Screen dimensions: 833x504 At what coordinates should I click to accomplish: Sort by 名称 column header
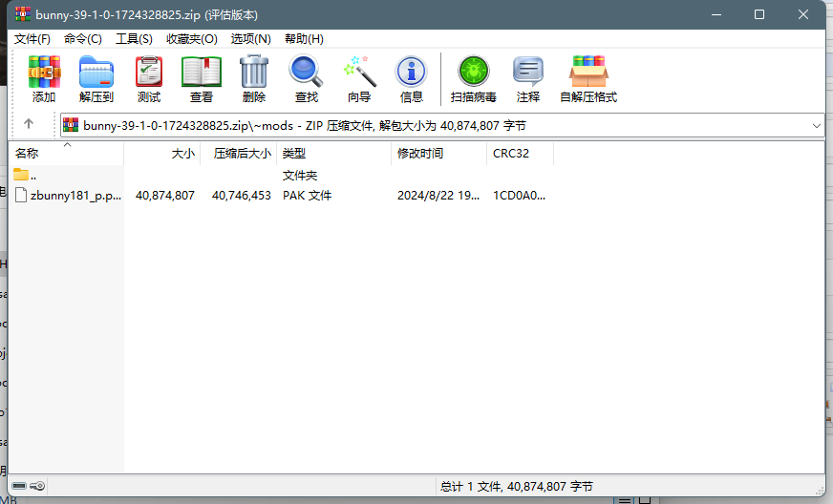pos(67,154)
